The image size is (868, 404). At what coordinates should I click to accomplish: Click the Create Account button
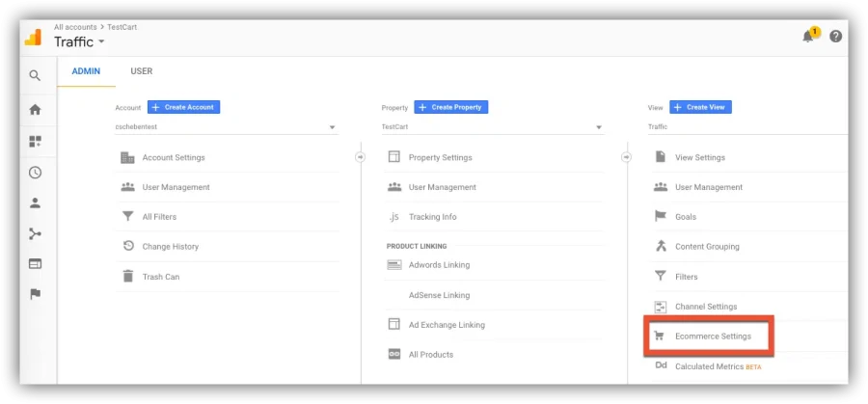click(184, 107)
